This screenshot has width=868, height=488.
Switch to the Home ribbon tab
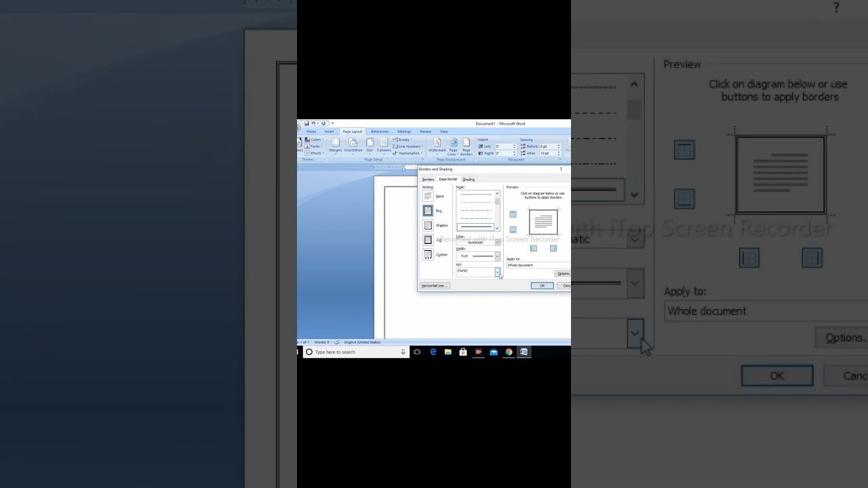[311, 131]
